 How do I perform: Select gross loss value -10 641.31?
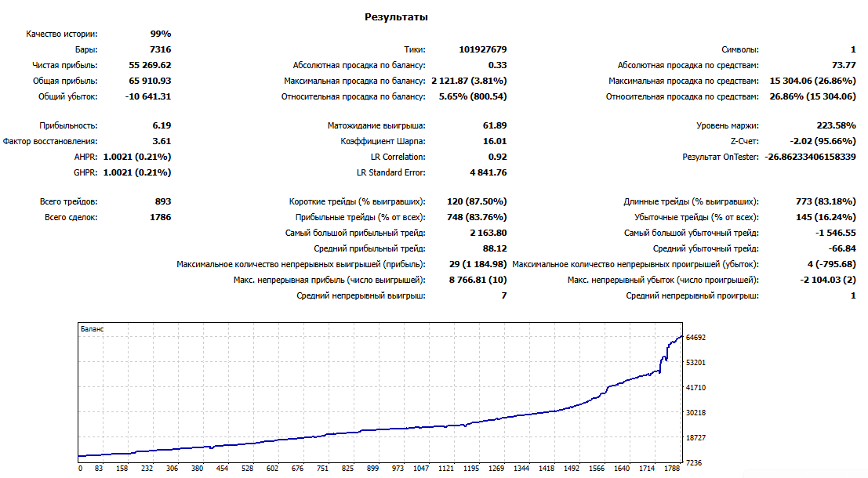point(148,96)
